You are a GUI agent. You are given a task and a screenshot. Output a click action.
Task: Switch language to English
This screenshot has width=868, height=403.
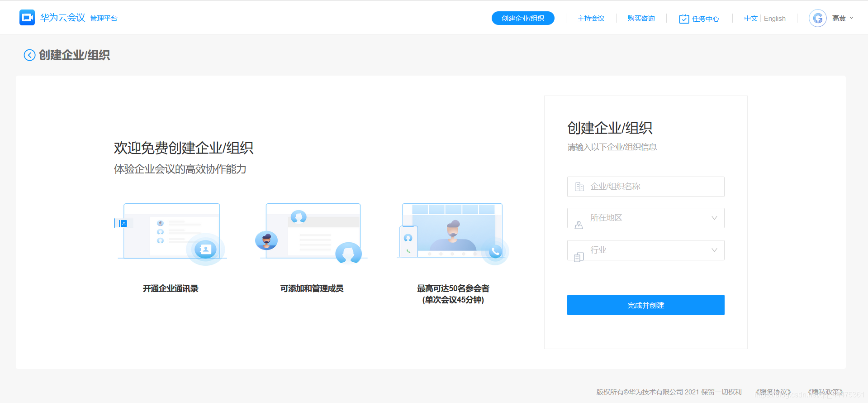click(x=774, y=19)
